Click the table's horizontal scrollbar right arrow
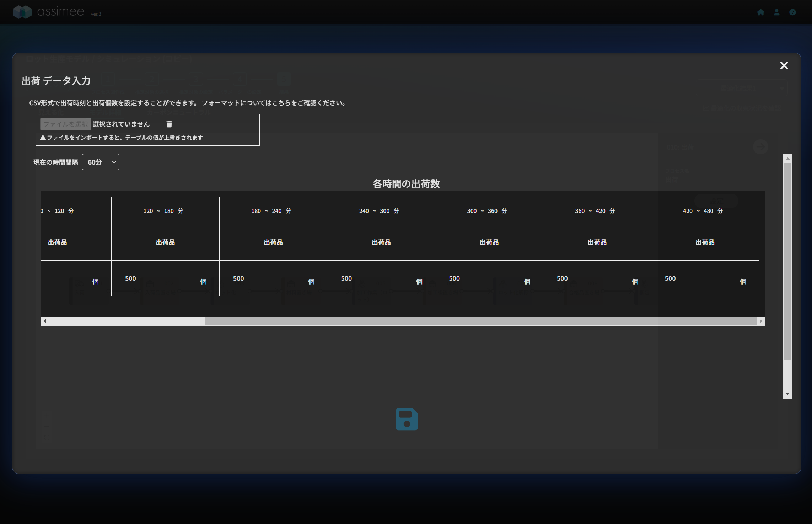Screen dimensions: 812x524 (761, 321)
